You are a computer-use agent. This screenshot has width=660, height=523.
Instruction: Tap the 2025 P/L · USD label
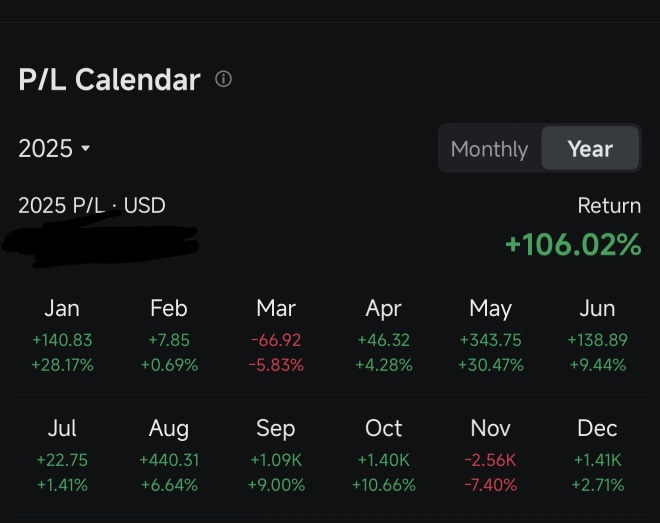click(92, 205)
